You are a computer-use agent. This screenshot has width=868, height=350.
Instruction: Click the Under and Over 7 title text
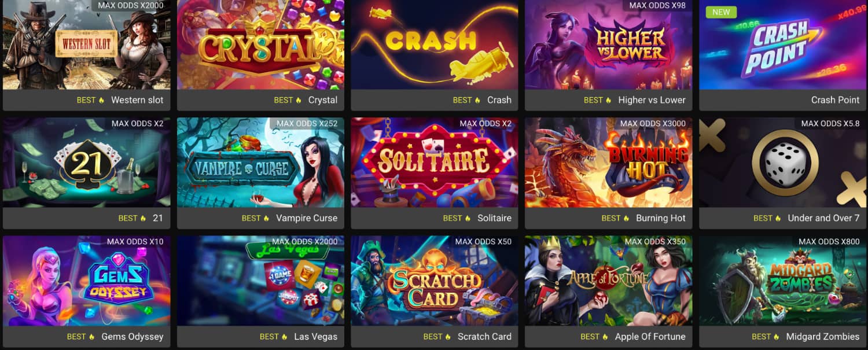(823, 218)
